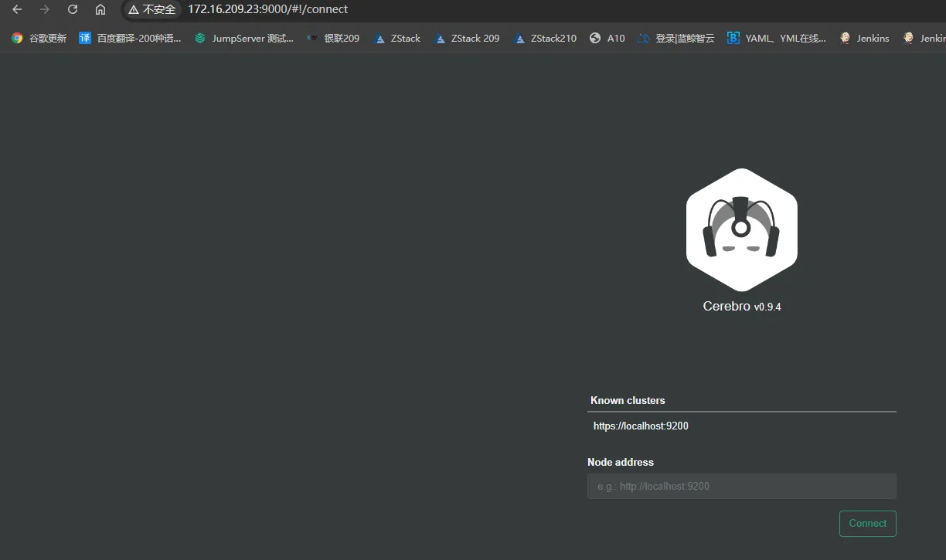
Task: Click the browser forward arrow
Action: [x=45, y=9]
